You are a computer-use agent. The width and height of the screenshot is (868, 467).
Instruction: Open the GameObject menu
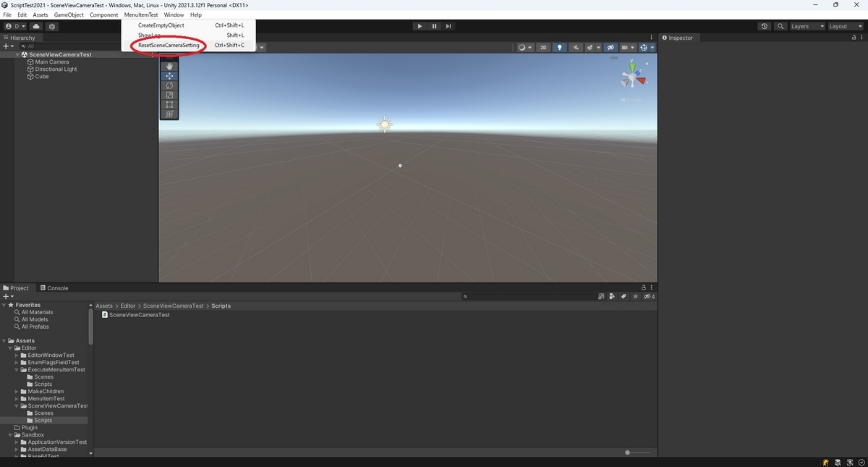point(69,14)
